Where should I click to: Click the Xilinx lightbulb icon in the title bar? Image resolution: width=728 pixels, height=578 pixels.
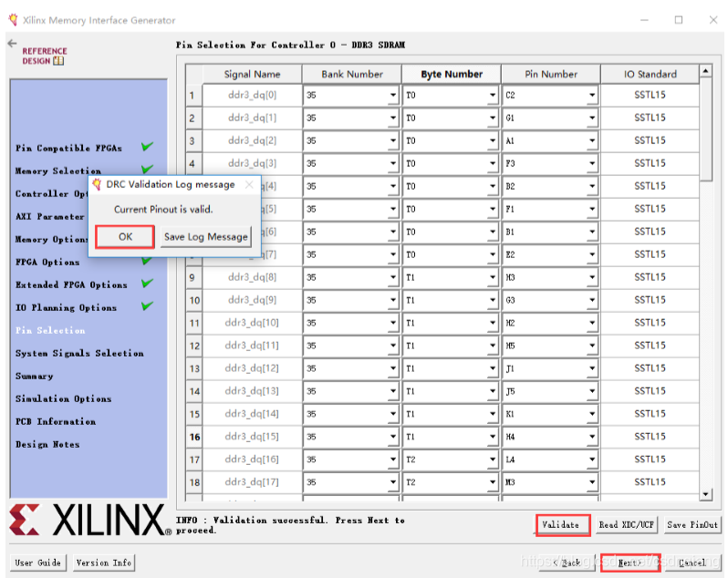tap(14, 20)
